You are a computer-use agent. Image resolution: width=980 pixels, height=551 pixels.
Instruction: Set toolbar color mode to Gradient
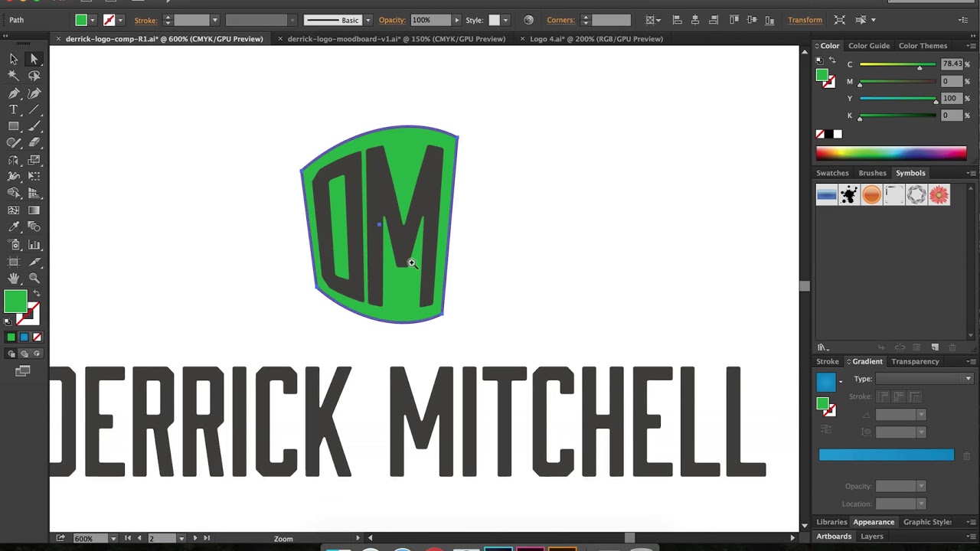coord(24,337)
